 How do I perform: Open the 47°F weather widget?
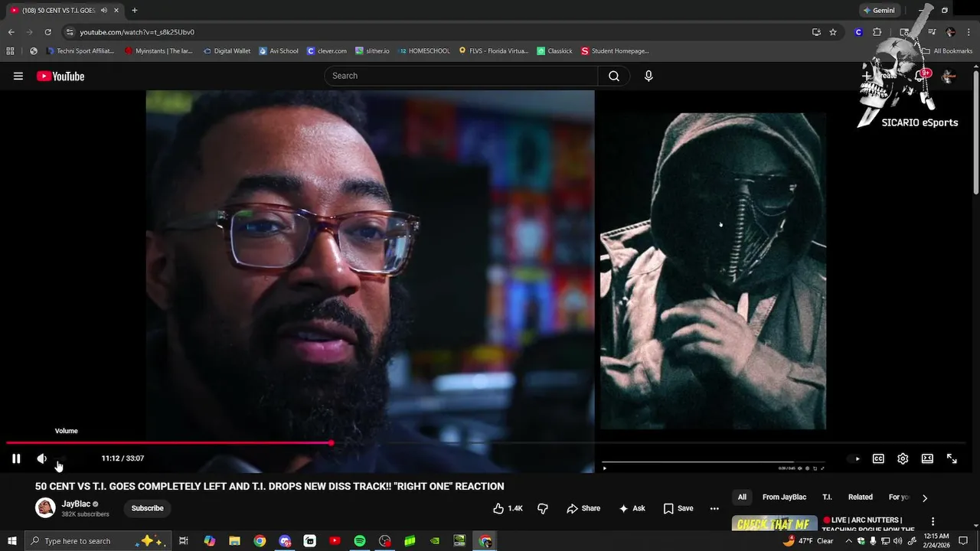click(807, 541)
